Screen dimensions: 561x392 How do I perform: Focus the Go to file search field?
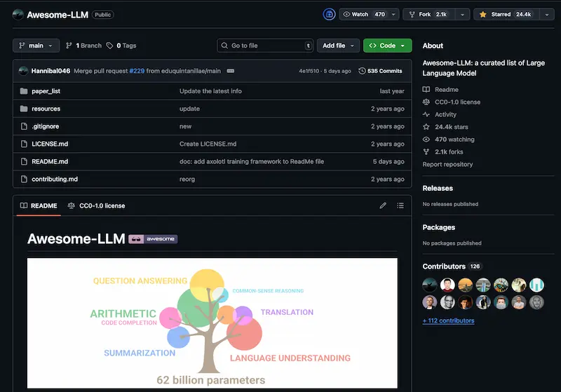click(x=265, y=46)
